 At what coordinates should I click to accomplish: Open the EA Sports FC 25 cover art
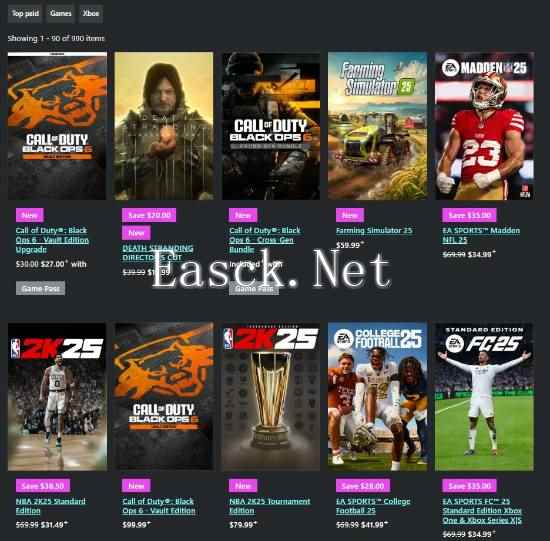[484, 397]
